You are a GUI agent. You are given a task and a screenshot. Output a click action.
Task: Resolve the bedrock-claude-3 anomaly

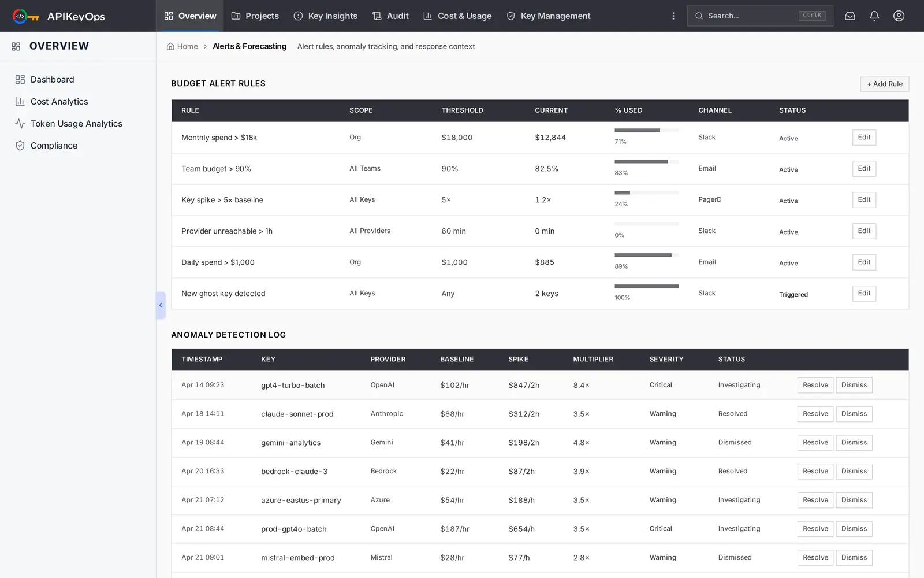click(x=815, y=472)
